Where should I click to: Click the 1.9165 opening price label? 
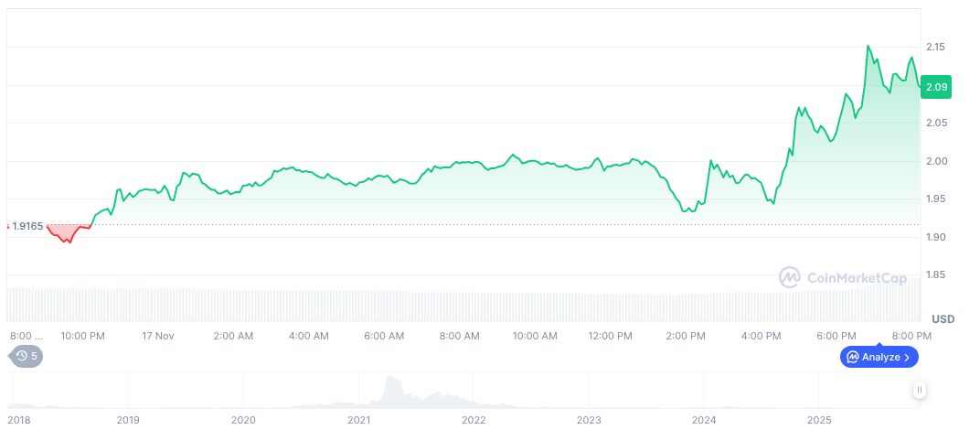tap(29, 225)
